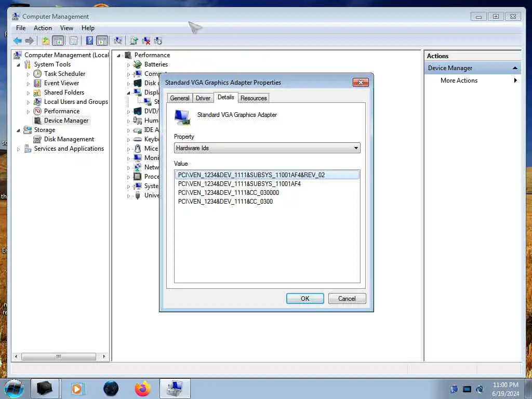Viewport: 532px width, 399px height.
Task: Click the Disk Management icon
Action: [37, 139]
